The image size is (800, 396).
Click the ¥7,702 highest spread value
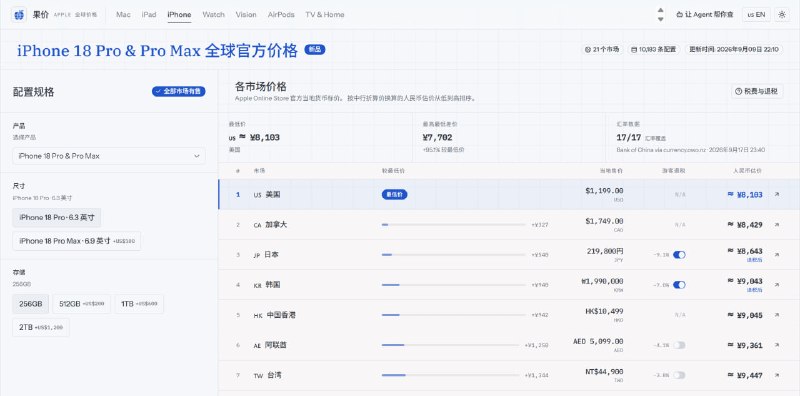[437, 138]
